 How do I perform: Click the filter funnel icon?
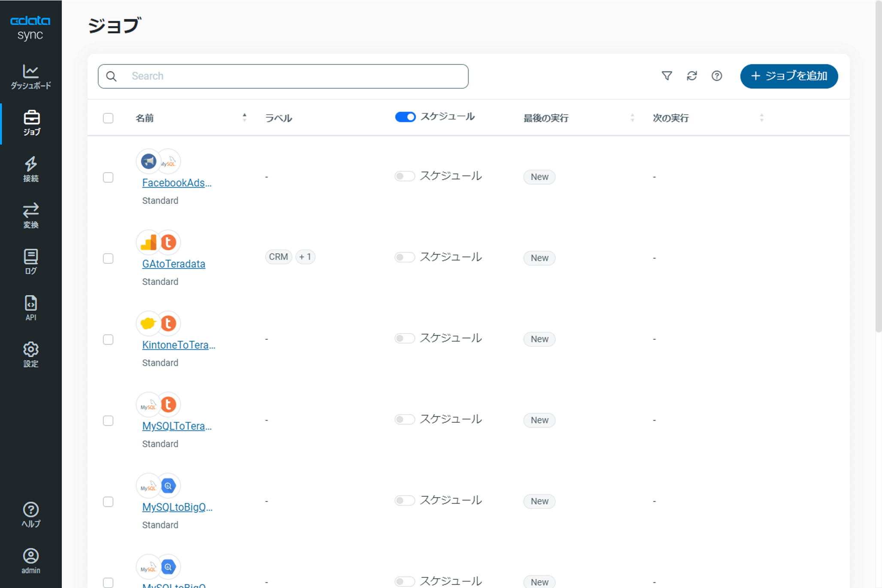tap(667, 76)
